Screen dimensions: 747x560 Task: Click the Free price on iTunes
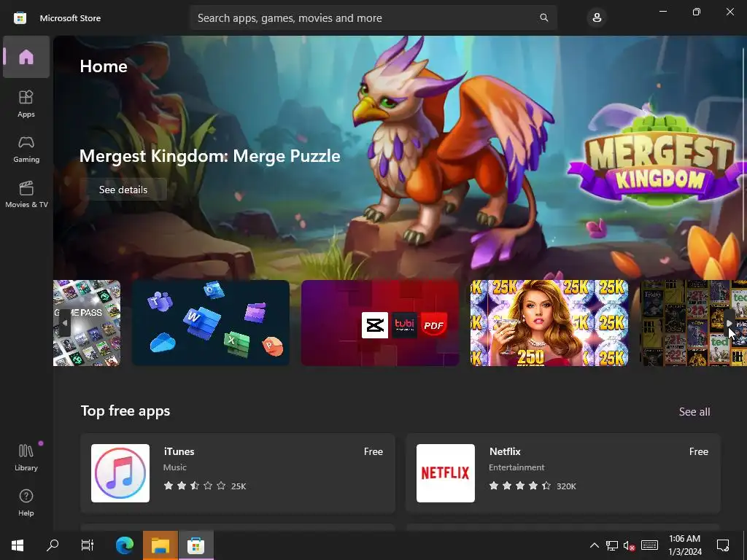click(373, 451)
